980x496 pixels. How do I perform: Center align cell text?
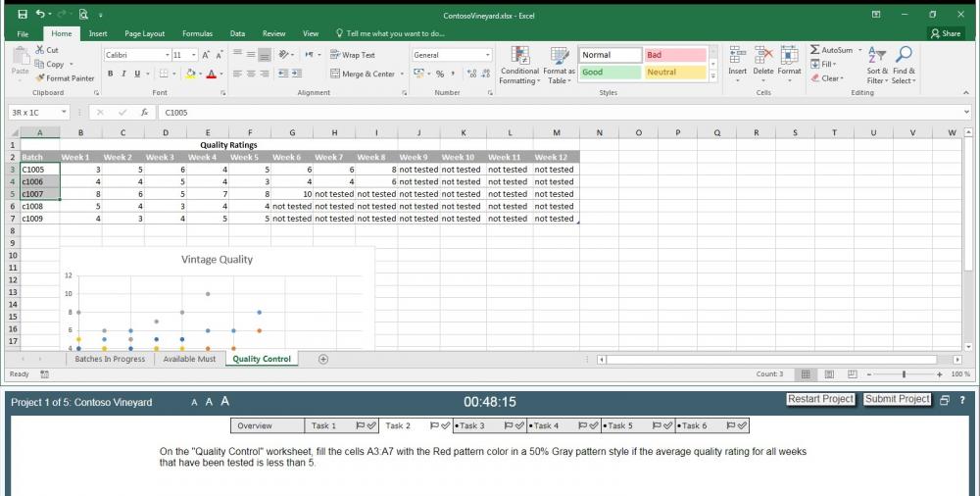251,74
